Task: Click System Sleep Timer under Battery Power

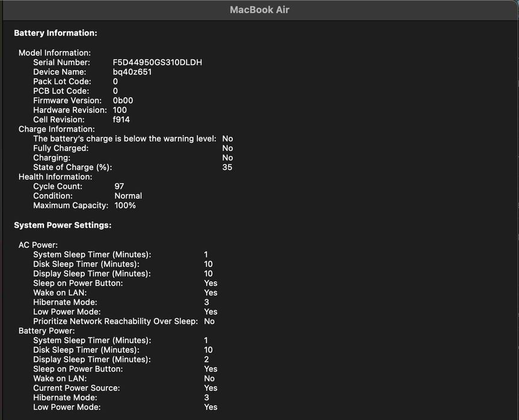Action: 92,341
